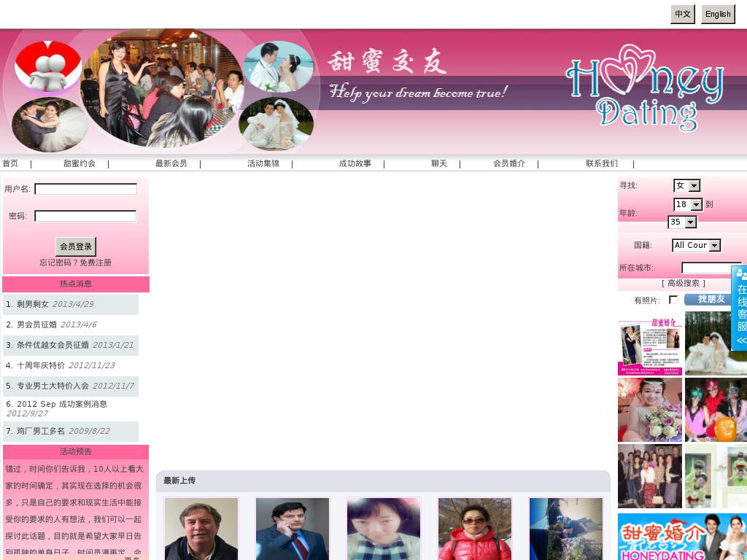Open the 首页 menu item
This screenshot has width=747, height=560.
point(10,163)
